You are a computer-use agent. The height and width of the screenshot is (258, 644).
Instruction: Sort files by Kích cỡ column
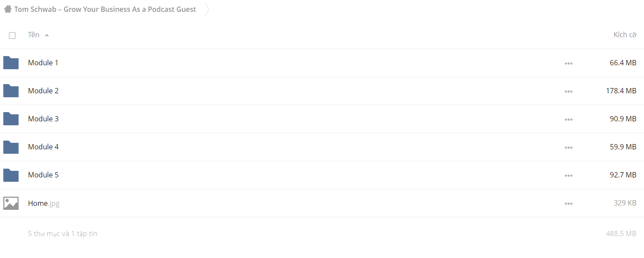tap(625, 35)
